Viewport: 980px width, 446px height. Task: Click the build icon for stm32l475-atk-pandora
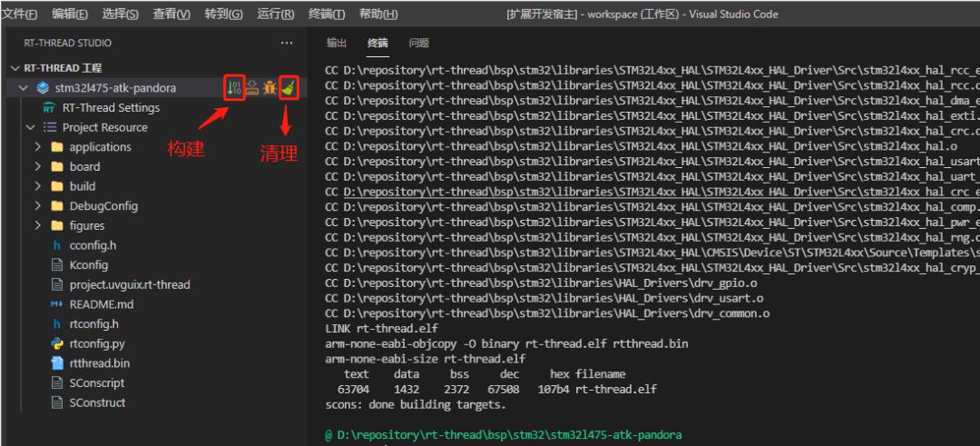234,87
